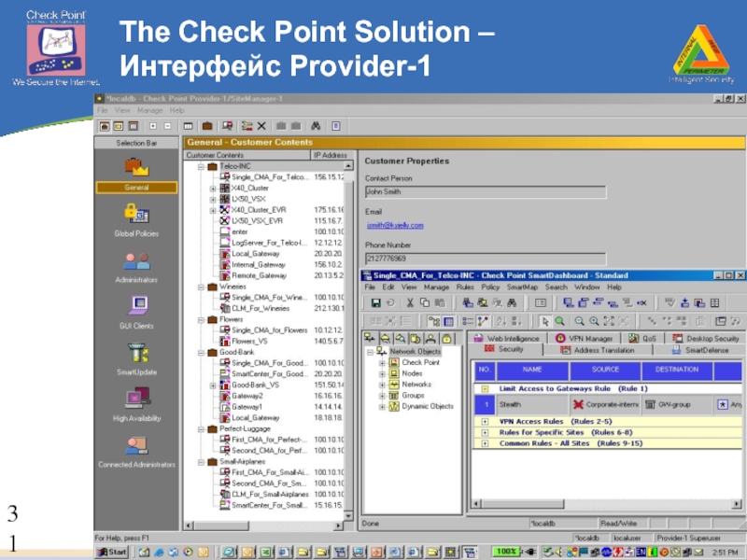This screenshot has height=560, width=747.
Task: Click the taskbar clock showing 2:51 PM
Action: 726,553
